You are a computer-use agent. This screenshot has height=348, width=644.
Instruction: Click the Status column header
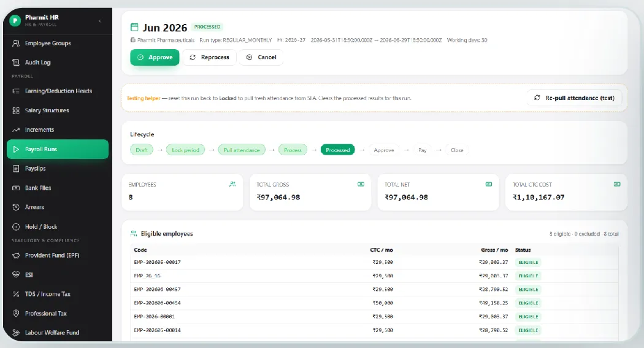pos(523,250)
